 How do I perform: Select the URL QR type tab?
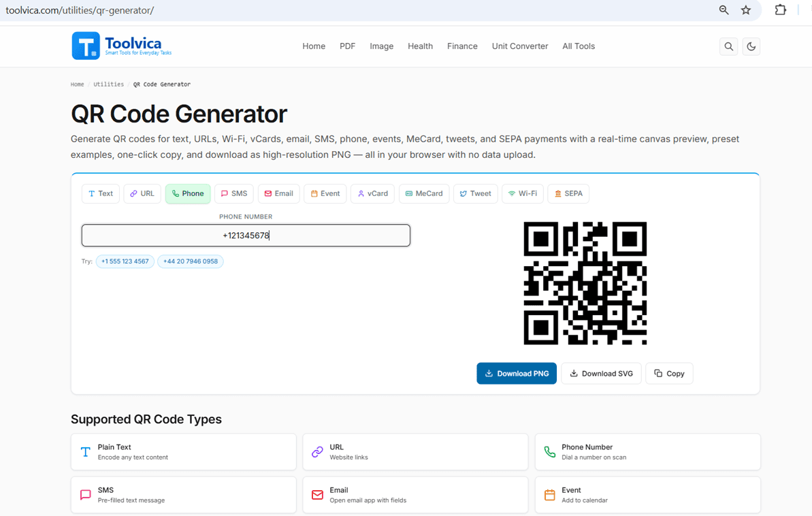pyautogui.click(x=142, y=194)
